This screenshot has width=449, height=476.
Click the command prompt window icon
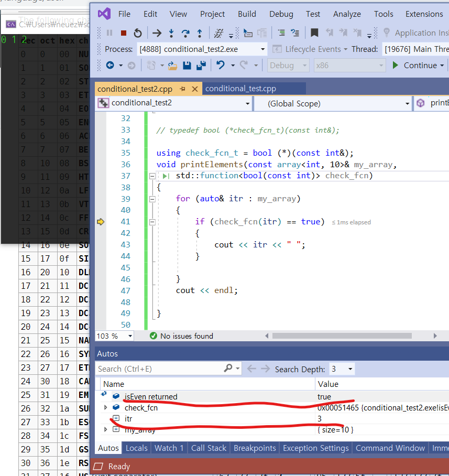click(x=11, y=24)
